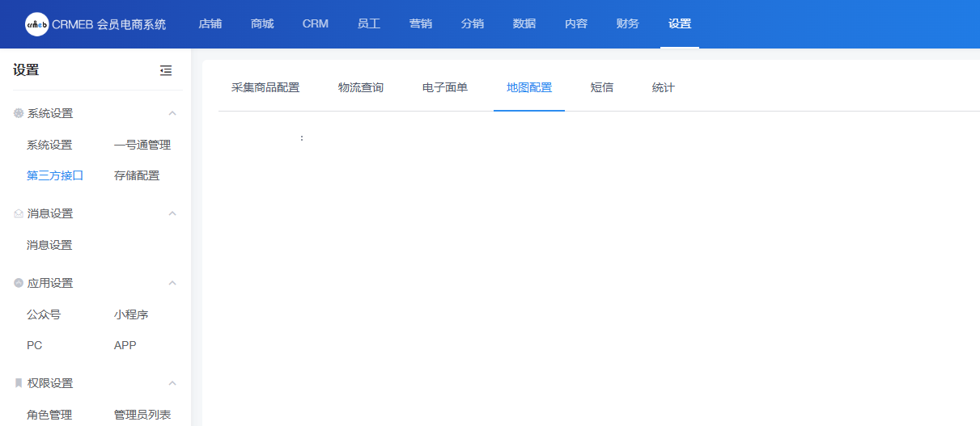Open the 数据 top menu

[524, 24]
